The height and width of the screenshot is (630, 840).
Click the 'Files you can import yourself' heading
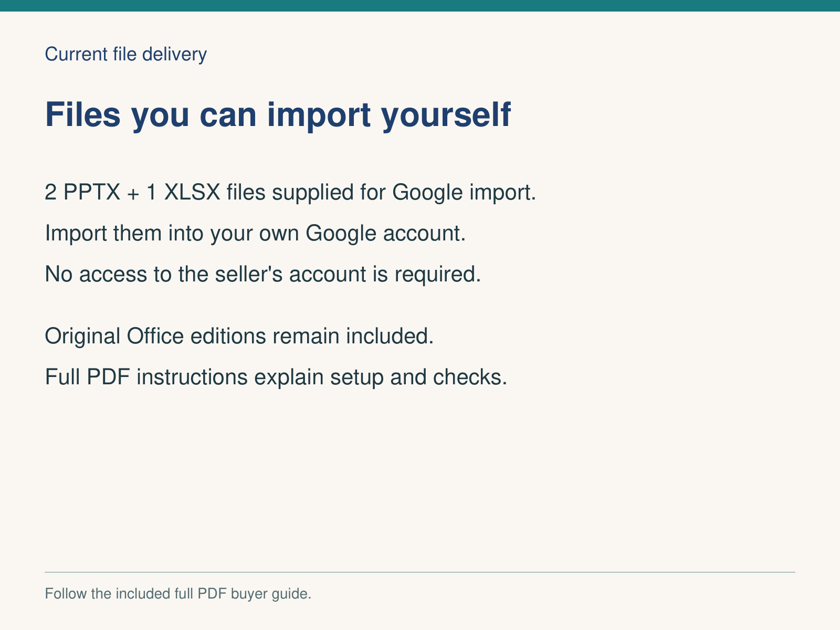click(x=278, y=114)
